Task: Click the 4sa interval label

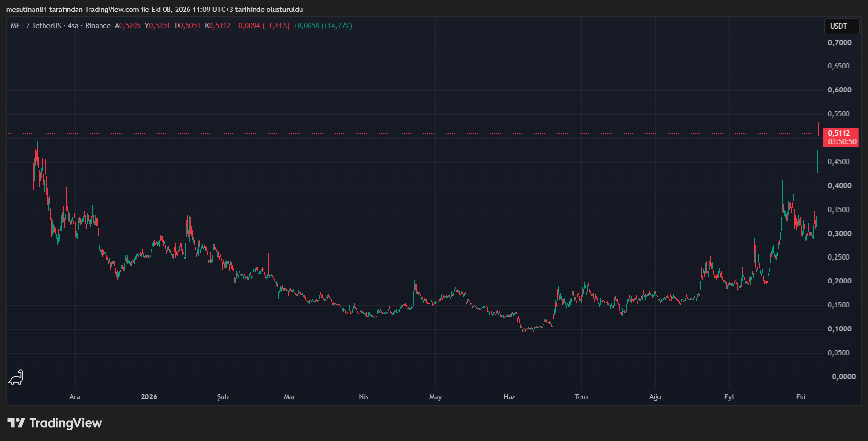Action: 73,26
